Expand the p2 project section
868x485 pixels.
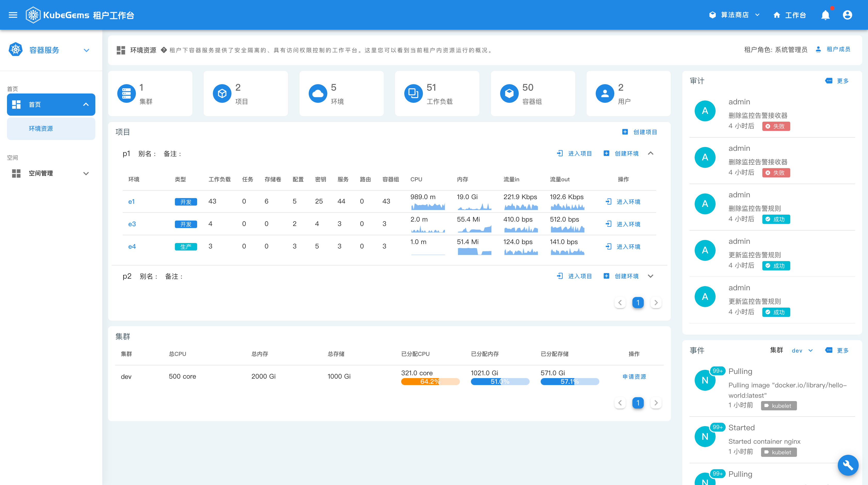point(651,276)
